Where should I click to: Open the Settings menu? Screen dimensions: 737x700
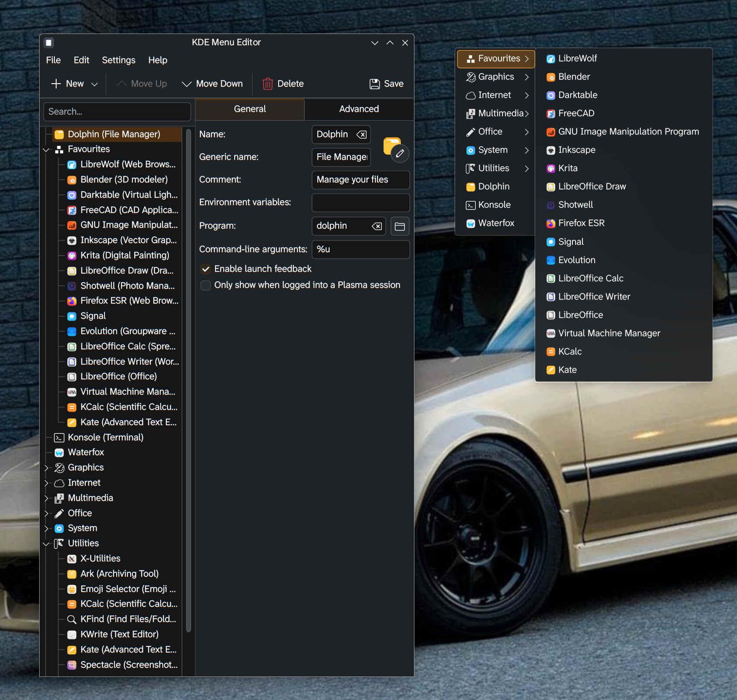click(x=118, y=60)
